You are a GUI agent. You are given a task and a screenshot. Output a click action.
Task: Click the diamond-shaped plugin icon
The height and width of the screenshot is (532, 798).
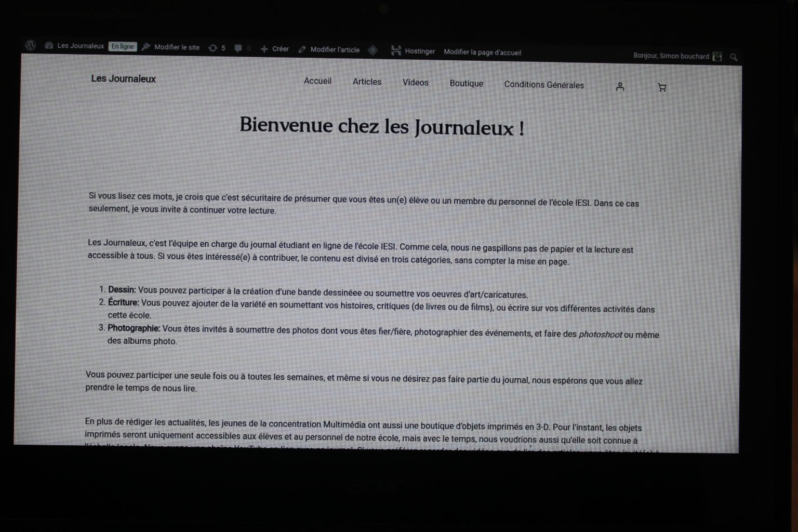(x=373, y=50)
